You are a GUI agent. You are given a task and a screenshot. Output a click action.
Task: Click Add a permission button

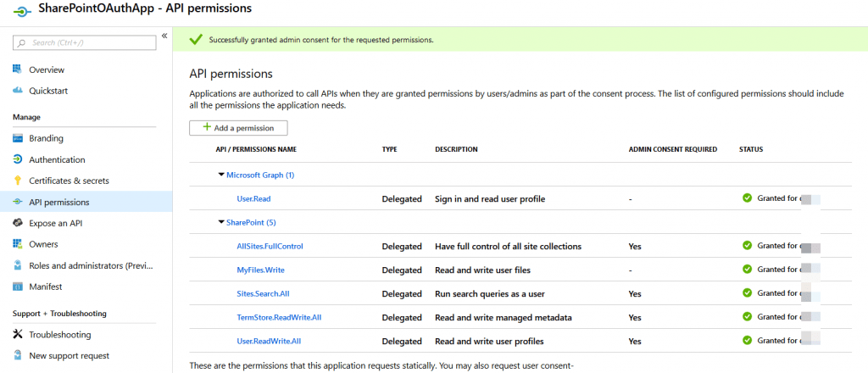238,128
